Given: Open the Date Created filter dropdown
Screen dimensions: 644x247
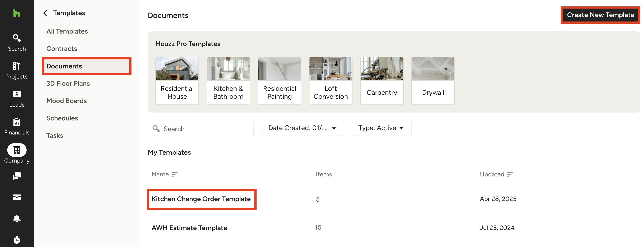Looking at the screenshot, I should [x=303, y=128].
